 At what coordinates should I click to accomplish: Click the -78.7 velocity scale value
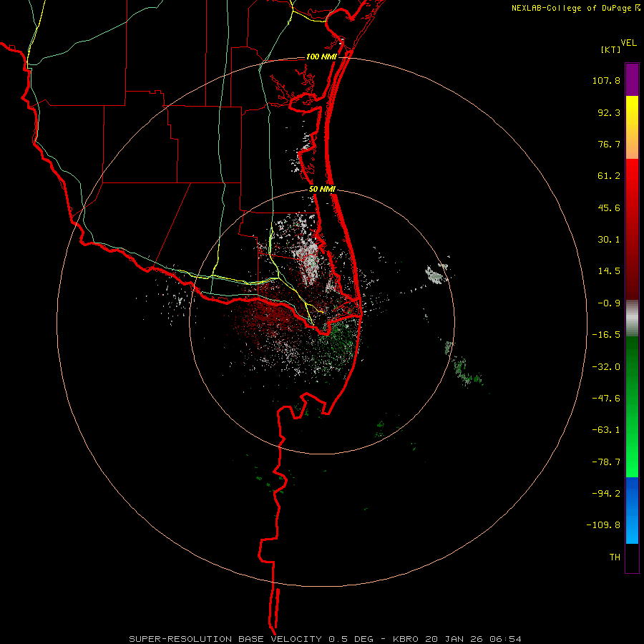click(x=606, y=462)
